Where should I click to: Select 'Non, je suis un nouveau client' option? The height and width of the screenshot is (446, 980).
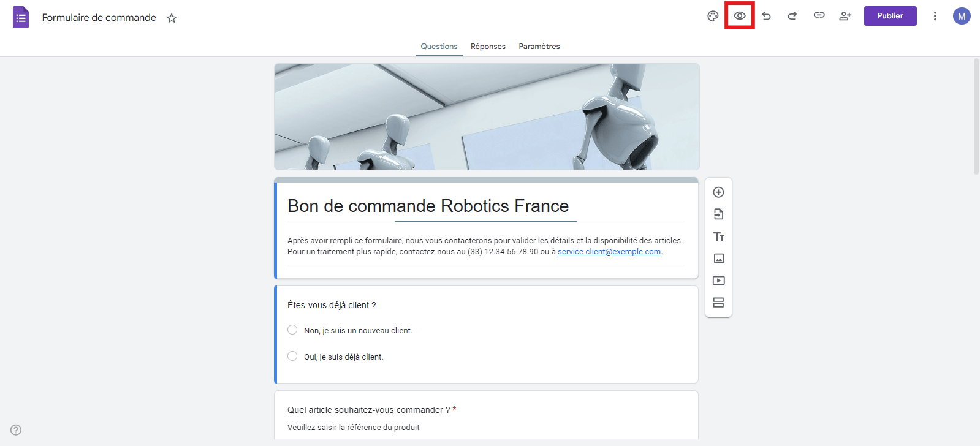click(292, 330)
